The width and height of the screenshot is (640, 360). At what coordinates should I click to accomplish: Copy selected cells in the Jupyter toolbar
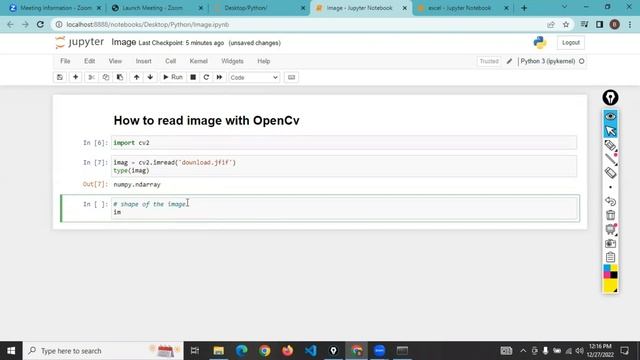pyautogui.click(x=106, y=77)
